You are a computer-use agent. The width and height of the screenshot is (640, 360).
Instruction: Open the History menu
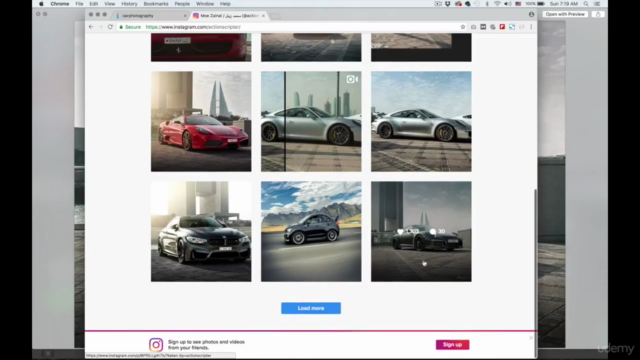tap(129, 4)
